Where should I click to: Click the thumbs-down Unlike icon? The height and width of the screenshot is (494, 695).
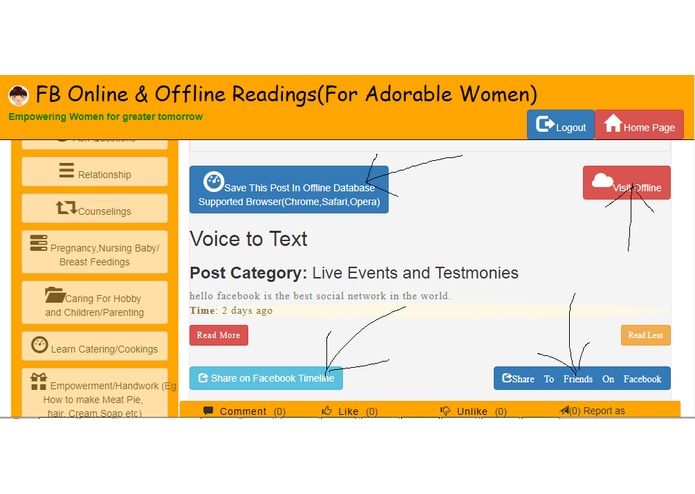(x=445, y=411)
